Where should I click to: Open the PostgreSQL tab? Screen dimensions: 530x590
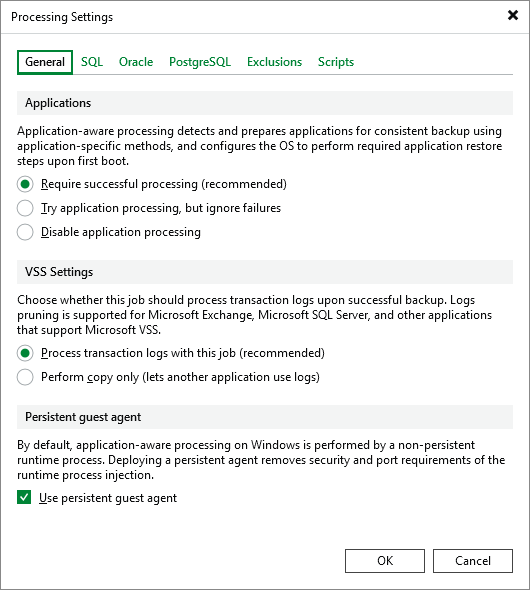tap(200, 62)
